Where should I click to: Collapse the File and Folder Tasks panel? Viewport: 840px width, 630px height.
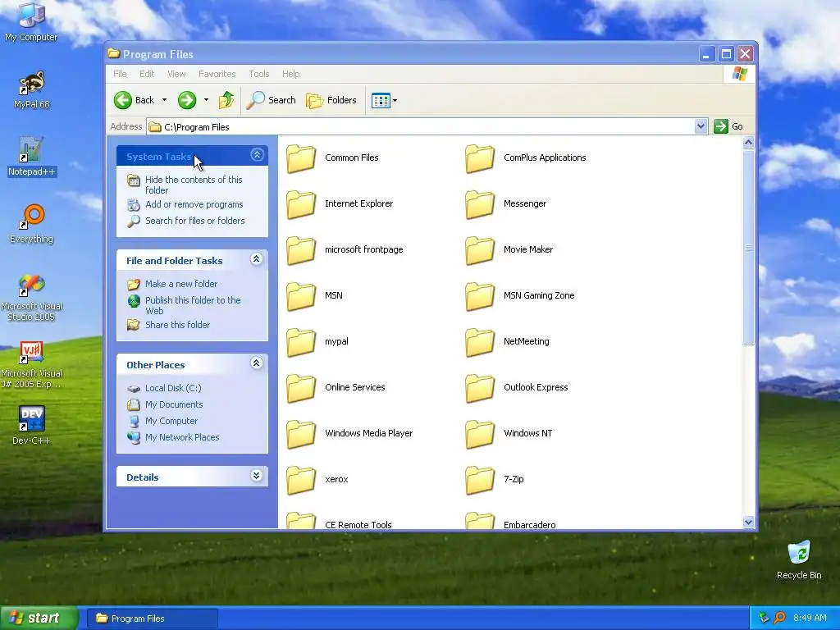pyautogui.click(x=257, y=259)
